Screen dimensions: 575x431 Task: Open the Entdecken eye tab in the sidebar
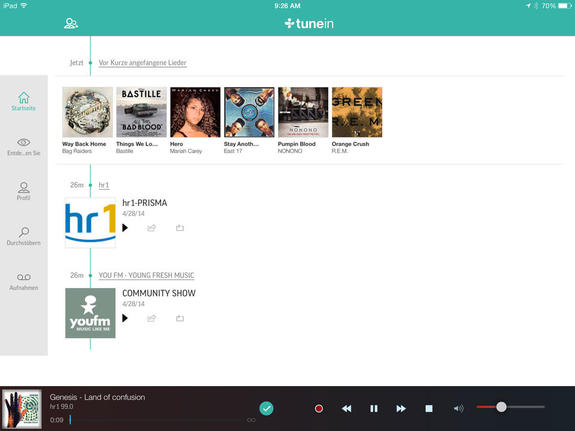pyautogui.click(x=23, y=147)
